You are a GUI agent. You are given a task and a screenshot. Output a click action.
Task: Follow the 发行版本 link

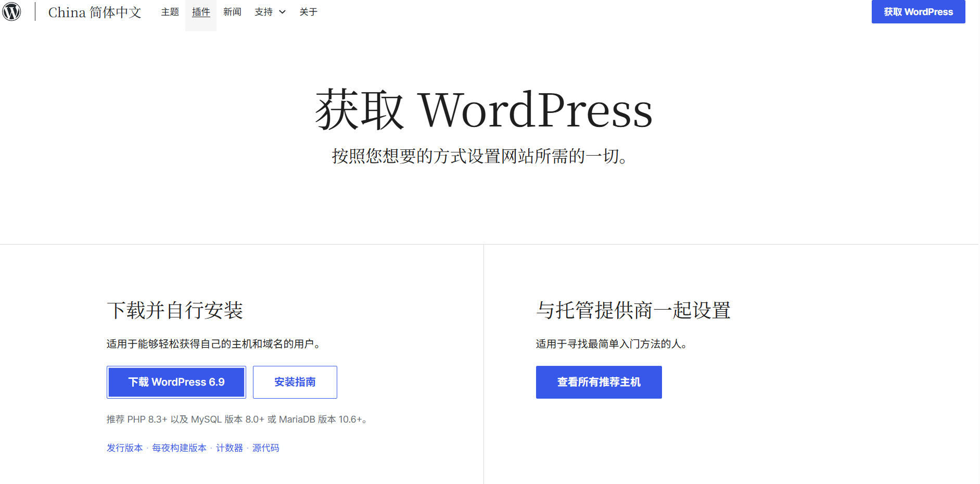(x=124, y=448)
